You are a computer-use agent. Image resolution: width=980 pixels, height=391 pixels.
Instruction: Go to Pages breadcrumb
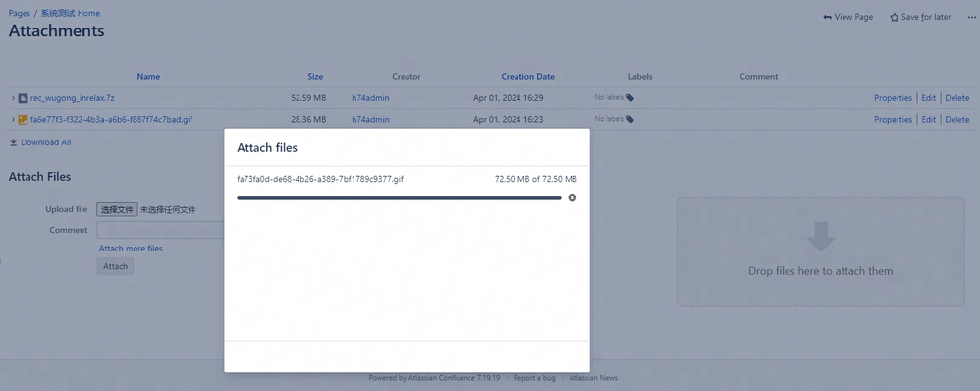click(20, 13)
